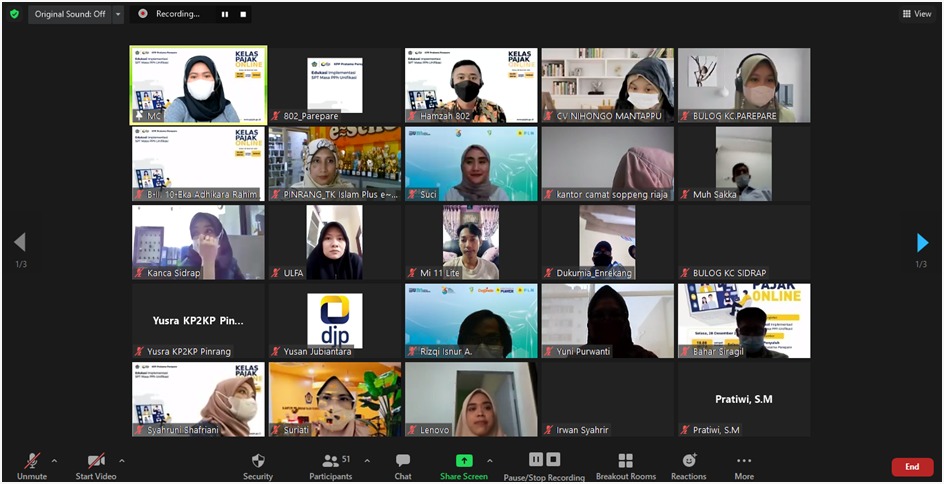
Task: Toggle Original Sound setting
Action: coord(69,14)
